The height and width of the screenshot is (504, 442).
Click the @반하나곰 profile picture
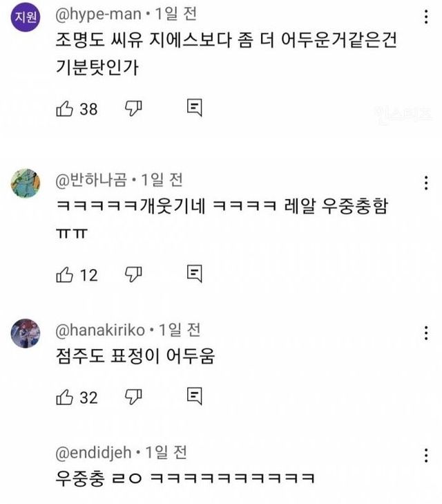point(26,184)
